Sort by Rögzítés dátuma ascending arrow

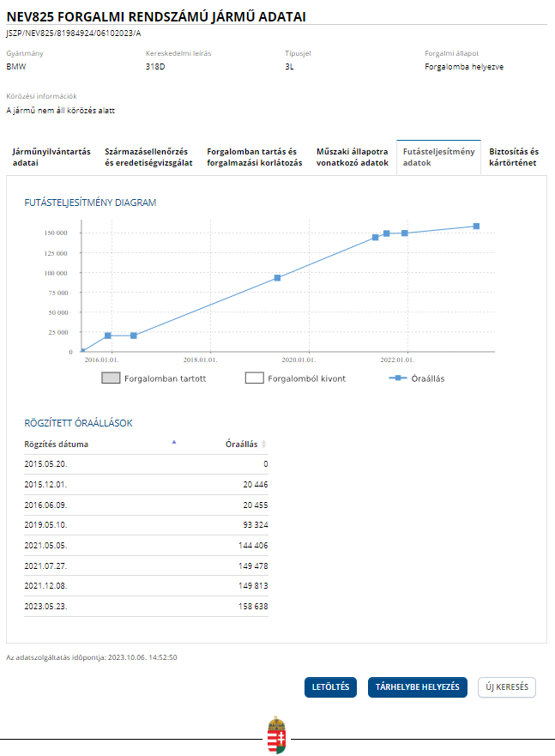coord(174,442)
